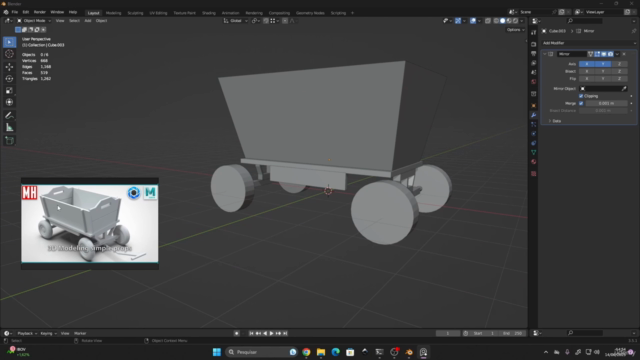Toggle Mirror modifier edit mode display
Viewport: 640px width, 360px height.
click(x=597, y=54)
